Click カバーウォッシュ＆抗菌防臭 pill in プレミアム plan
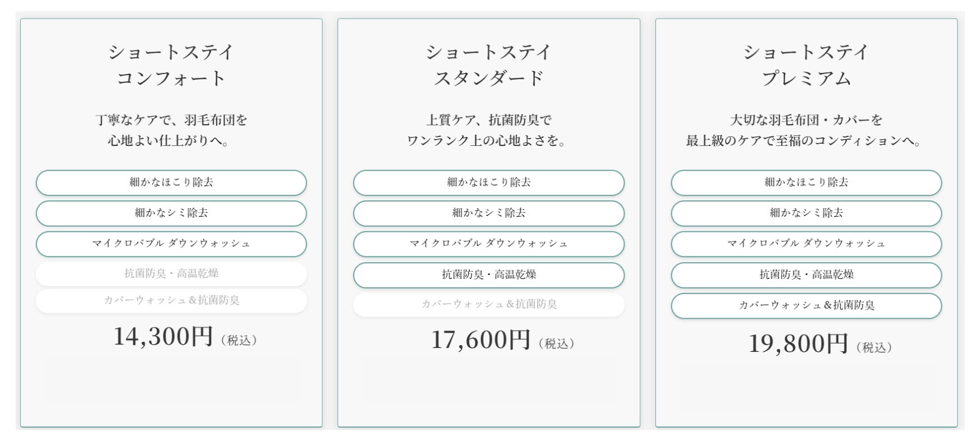Viewport: 980px width, 440px height. tap(806, 306)
